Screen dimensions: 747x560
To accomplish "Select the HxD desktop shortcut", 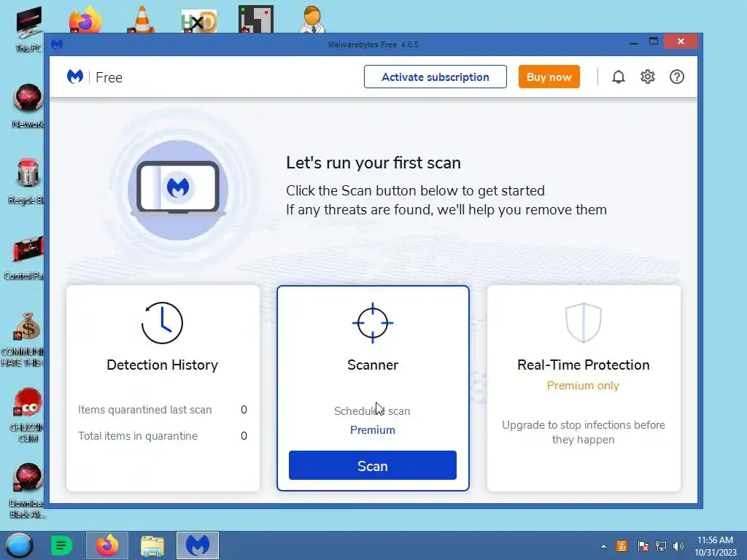I will pyautogui.click(x=198, y=21).
